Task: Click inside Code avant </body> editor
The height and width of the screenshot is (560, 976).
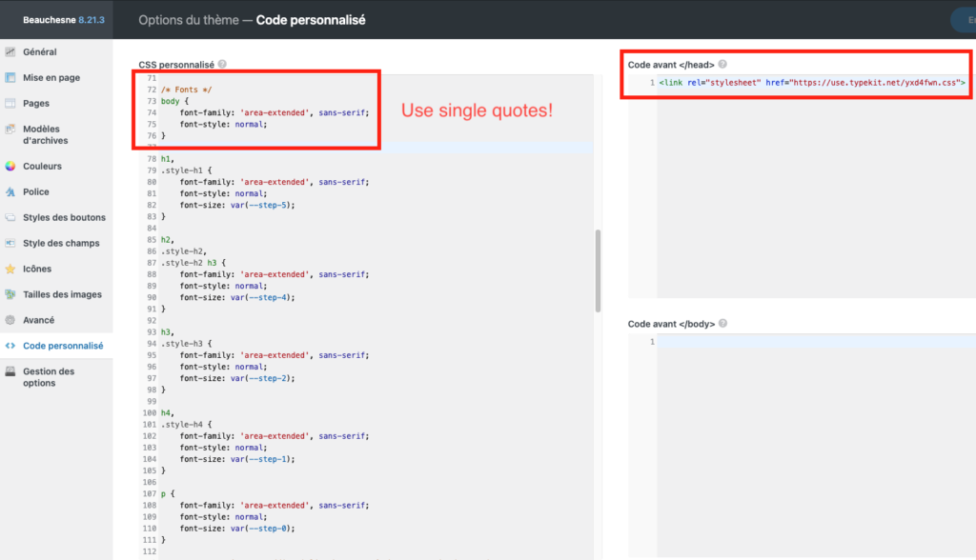Action: click(x=810, y=429)
